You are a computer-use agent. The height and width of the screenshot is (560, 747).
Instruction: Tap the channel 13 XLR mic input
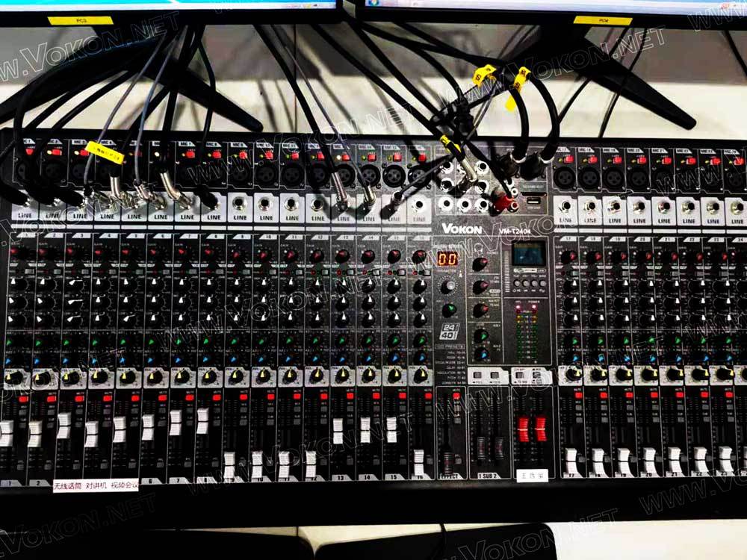(x=344, y=175)
